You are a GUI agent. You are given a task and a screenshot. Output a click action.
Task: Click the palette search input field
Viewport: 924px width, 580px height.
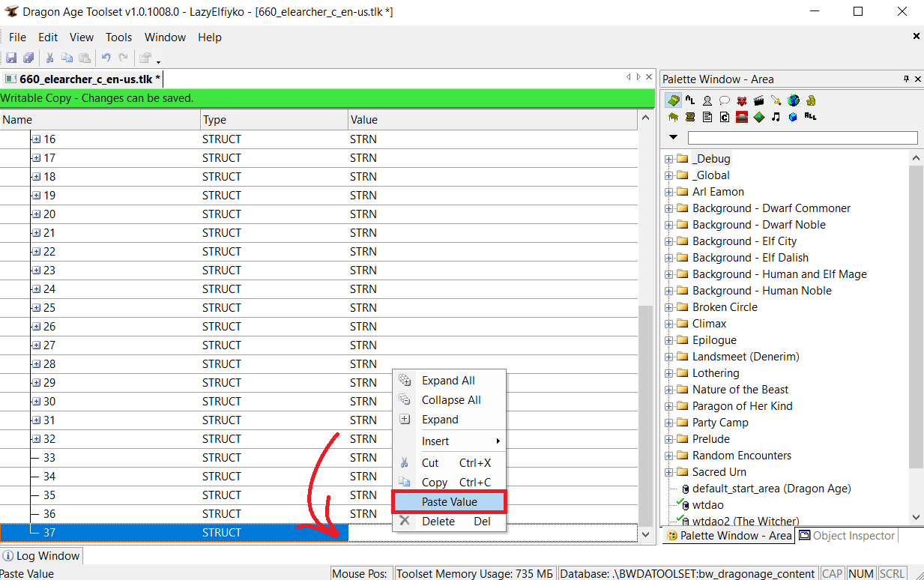point(803,138)
